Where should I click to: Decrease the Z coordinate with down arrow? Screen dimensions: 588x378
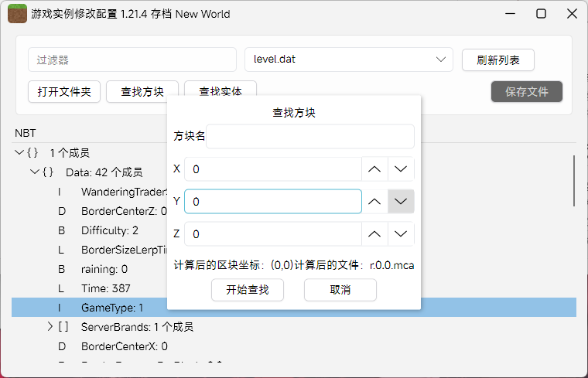pyautogui.click(x=401, y=233)
